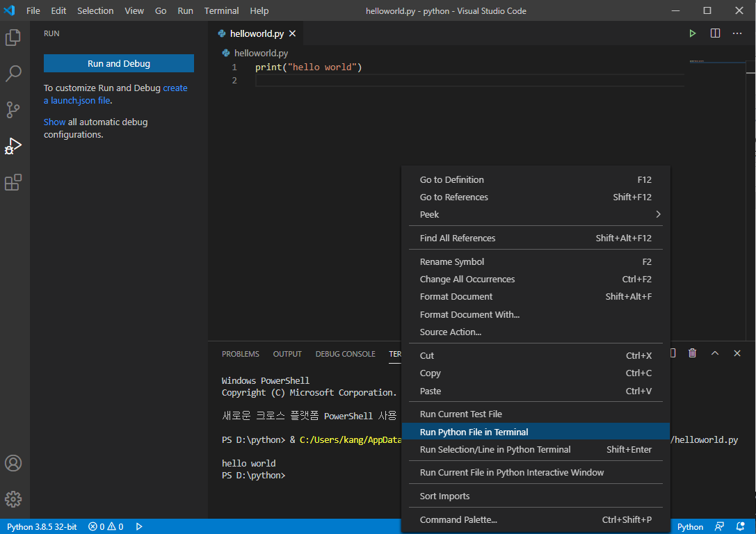This screenshot has width=756, height=534.
Task: Choose Run Selection/Line in Python Terminal
Action: (x=536, y=449)
